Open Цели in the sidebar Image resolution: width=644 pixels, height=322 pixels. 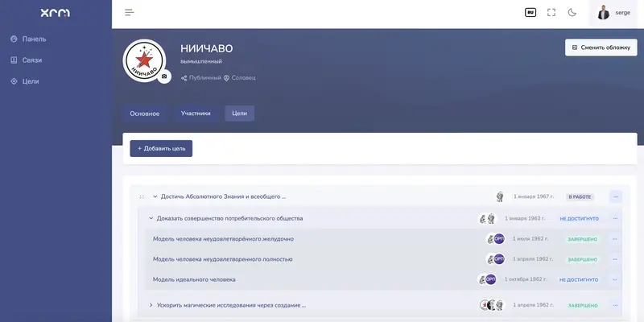(x=31, y=81)
